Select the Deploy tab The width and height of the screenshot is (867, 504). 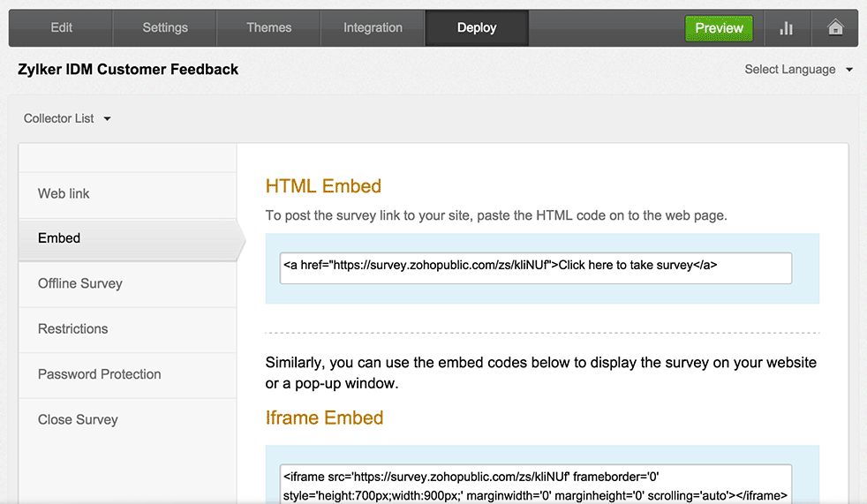click(477, 27)
